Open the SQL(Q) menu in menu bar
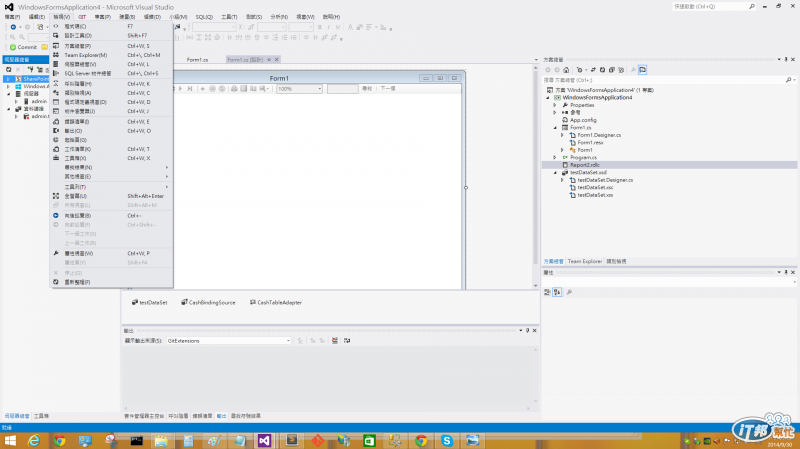This screenshot has height=449, width=800. [204, 17]
